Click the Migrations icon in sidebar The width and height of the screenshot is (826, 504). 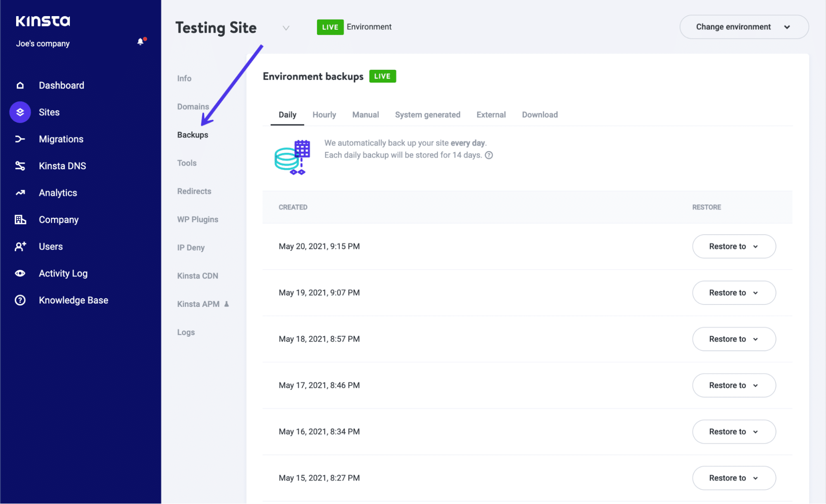[21, 139]
